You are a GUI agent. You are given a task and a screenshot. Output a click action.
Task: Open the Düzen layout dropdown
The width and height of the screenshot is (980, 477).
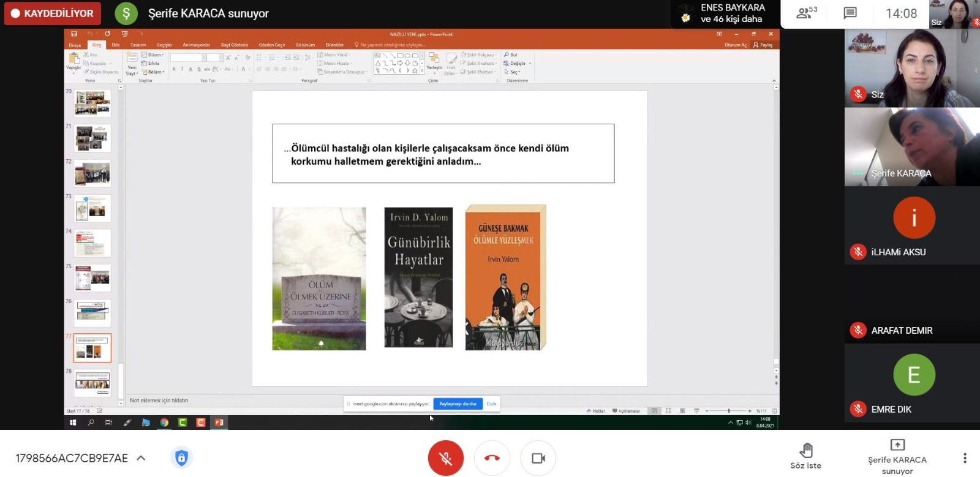pos(153,55)
